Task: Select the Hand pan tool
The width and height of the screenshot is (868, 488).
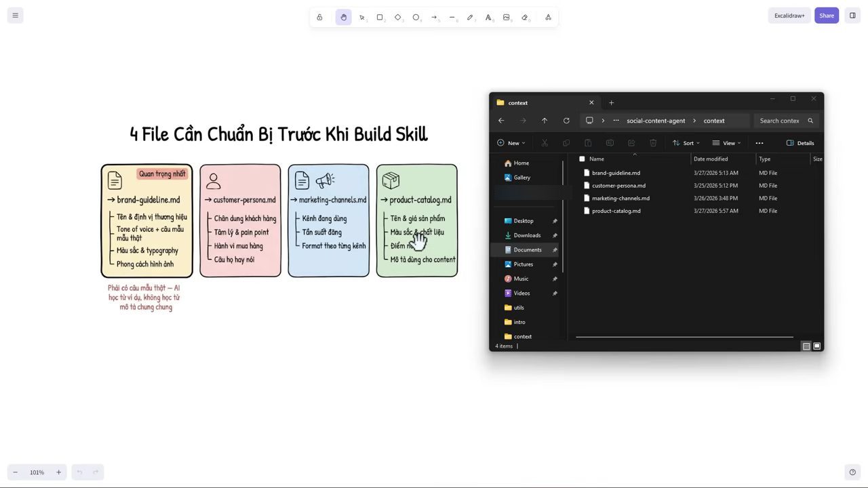Action: click(x=344, y=17)
